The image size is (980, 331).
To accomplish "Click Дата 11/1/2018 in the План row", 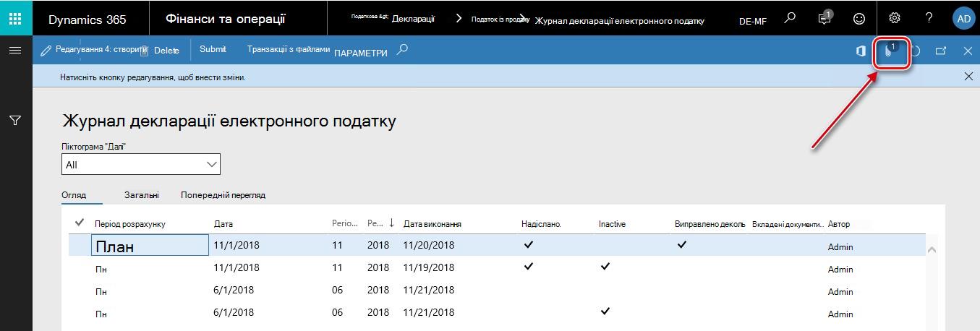I will (237, 245).
